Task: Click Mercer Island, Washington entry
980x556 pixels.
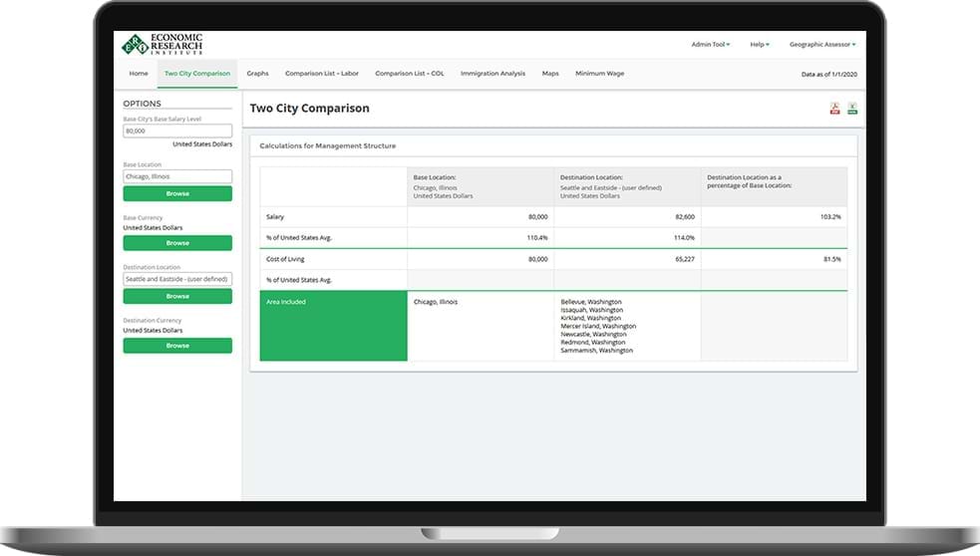Action: tap(598, 326)
